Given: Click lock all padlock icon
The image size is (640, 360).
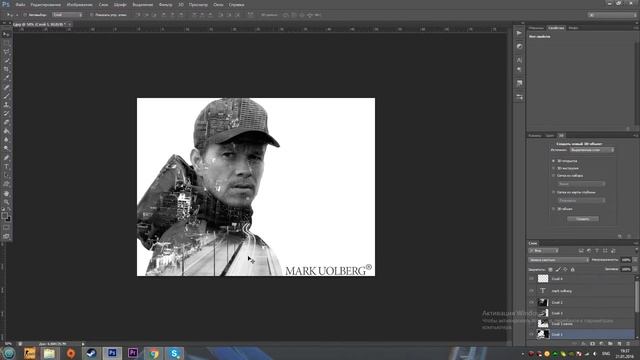Looking at the screenshot, I should click(x=573, y=269).
